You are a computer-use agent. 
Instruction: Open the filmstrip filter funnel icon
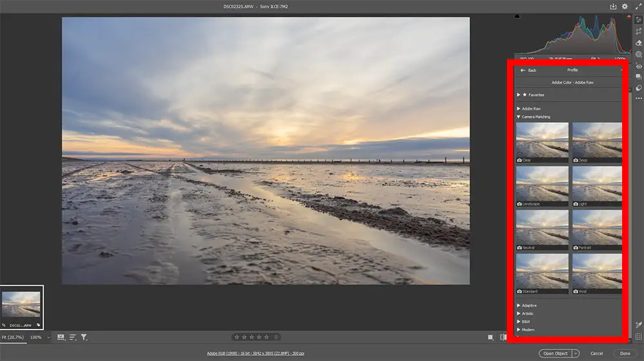coord(84,337)
